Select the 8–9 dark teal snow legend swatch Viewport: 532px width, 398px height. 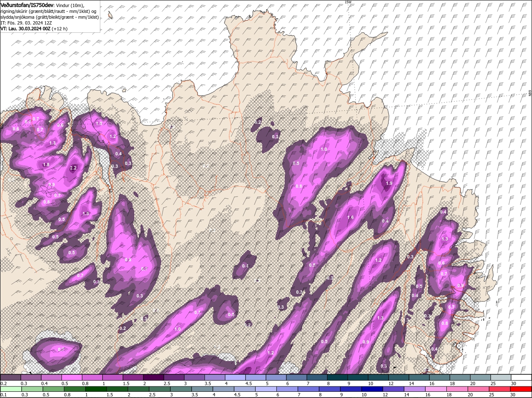pyautogui.click(x=337, y=377)
